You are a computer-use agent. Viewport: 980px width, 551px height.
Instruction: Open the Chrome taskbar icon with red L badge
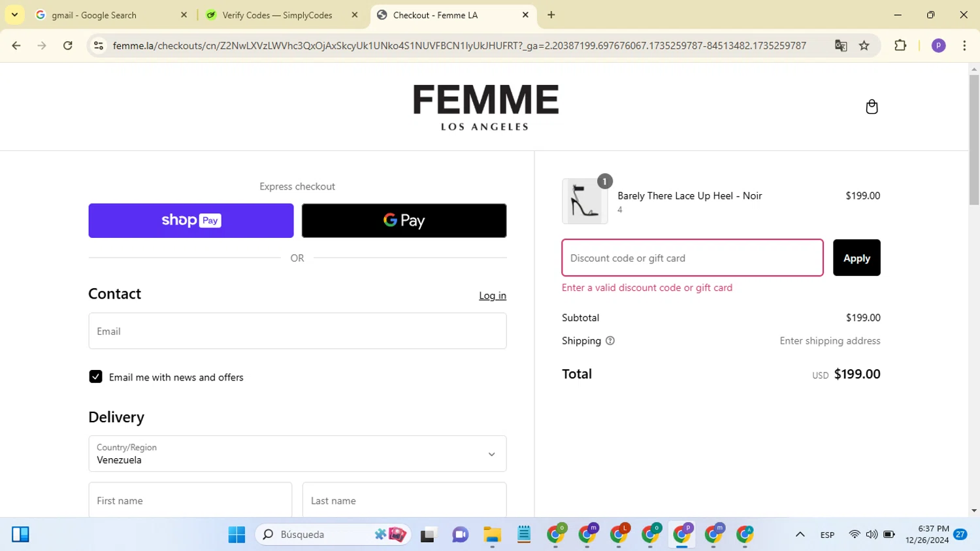coord(619,535)
